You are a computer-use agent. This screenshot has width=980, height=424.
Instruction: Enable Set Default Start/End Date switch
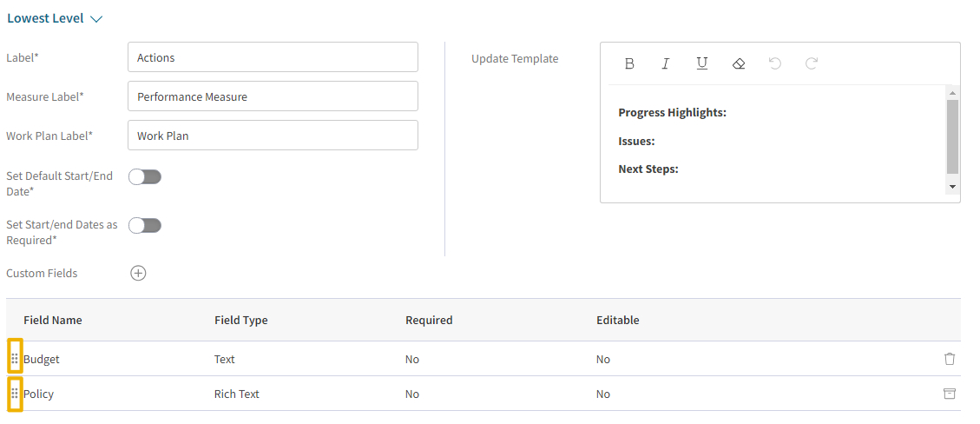(145, 177)
